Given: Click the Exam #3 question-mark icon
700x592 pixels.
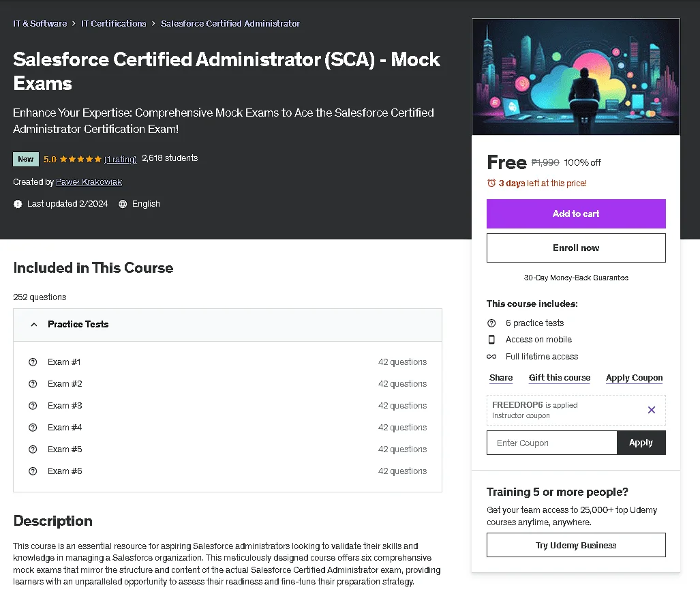Looking at the screenshot, I should pyautogui.click(x=33, y=406).
